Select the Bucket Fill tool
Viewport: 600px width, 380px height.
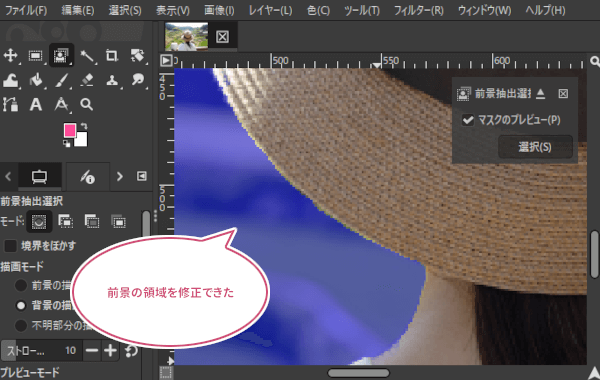point(36,80)
